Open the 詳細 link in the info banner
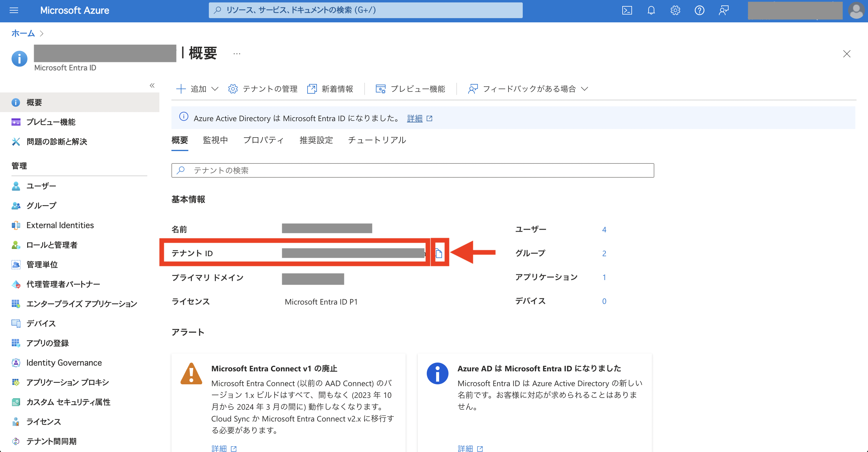This screenshot has width=868, height=452. [x=420, y=118]
